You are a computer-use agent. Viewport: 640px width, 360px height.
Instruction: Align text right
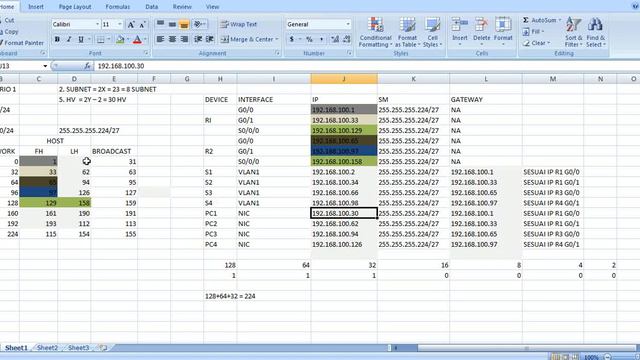184,39
